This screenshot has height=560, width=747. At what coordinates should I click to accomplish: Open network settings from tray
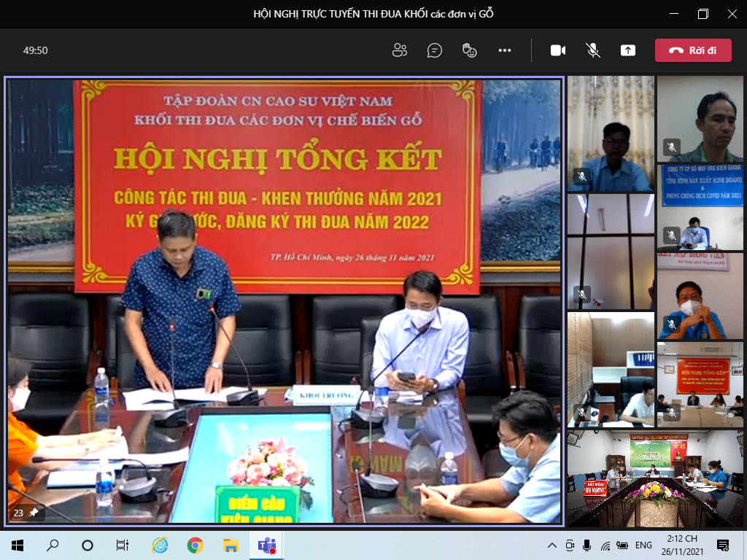(605, 545)
